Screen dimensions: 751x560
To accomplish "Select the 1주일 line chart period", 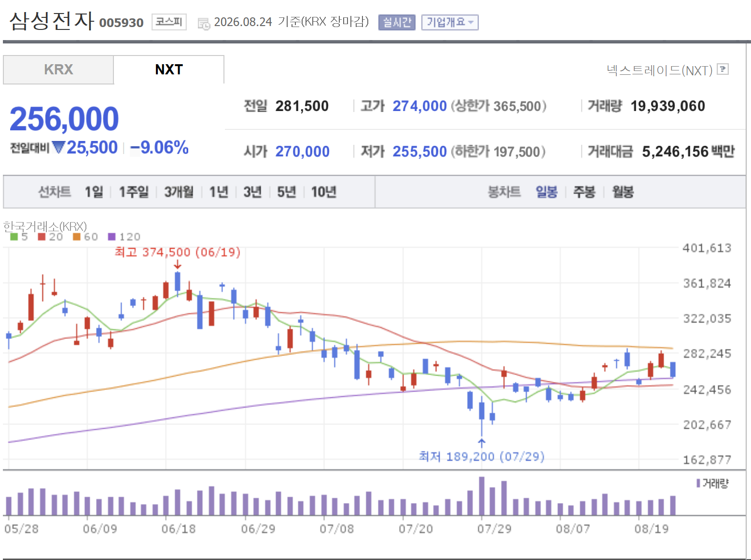I will [x=134, y=192].
